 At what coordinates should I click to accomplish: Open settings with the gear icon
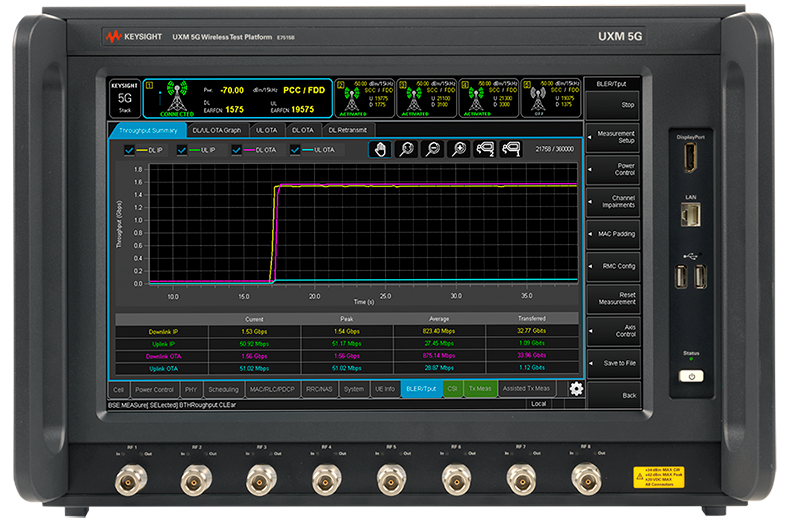pyautogui.click(x=576, y=388)
